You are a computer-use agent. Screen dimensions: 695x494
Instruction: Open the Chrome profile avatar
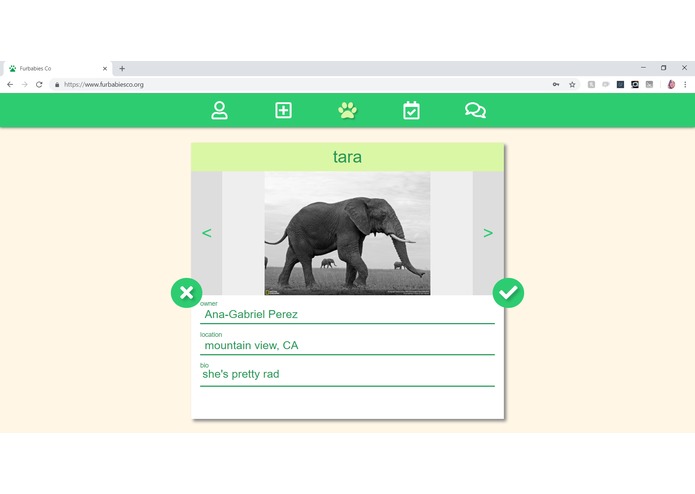click(671, 85)
